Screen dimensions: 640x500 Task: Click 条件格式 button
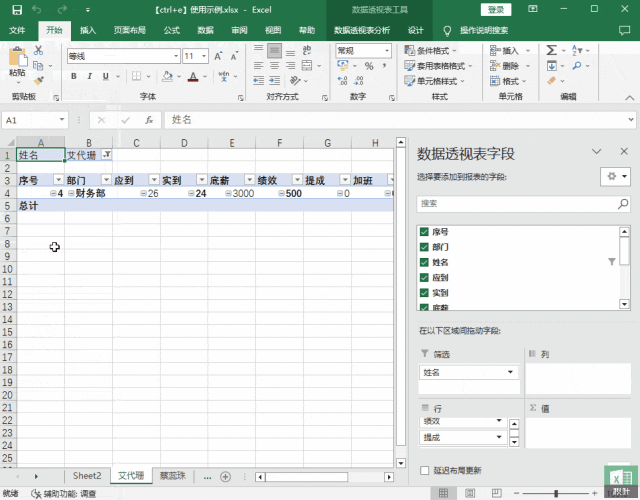[x=430, y=51]
